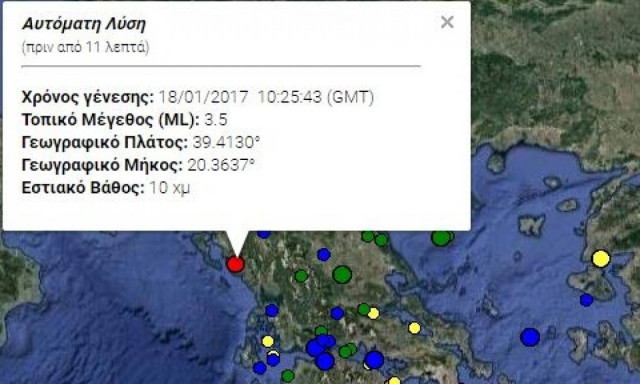Click the Αυτόματη Λύση popup title
Image resolution: width=640 pixels, height=384 pixels.
[x=84, y=24]
